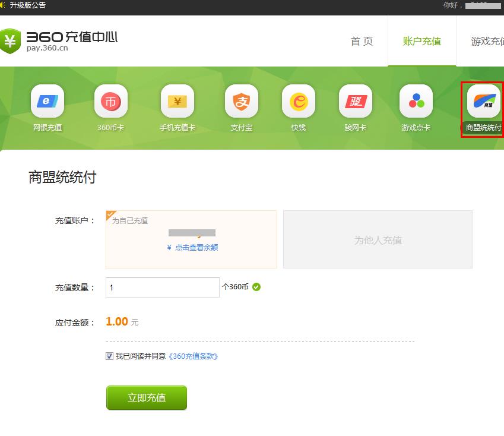Choose 支付宝 as the payment method

tap(242, 102)
